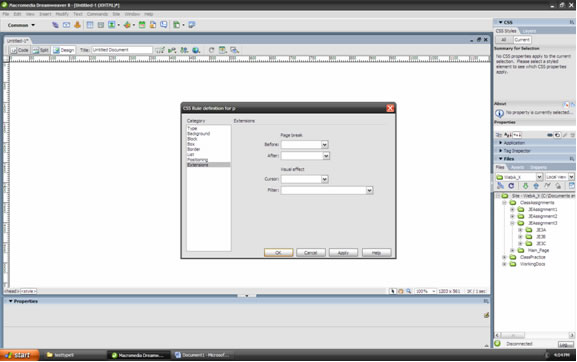
Task: Open the Untitled-1 document tab
Action: (18, 40)
